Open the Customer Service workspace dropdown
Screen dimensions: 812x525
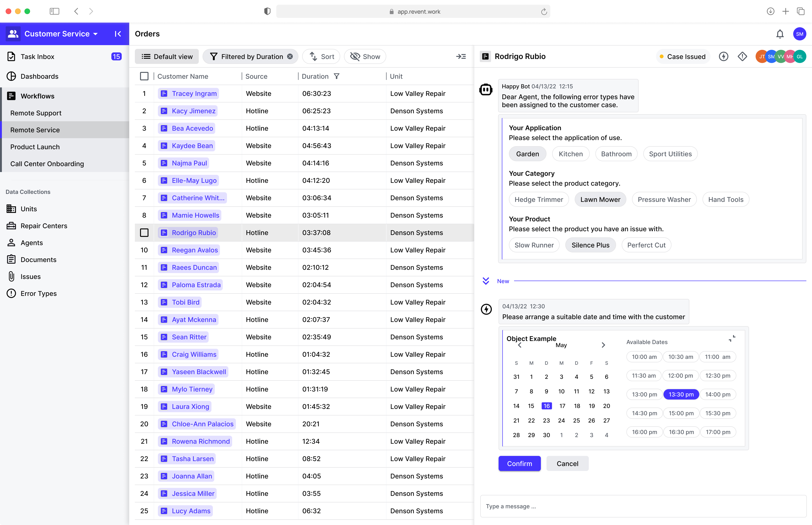[x=61, y=34]
